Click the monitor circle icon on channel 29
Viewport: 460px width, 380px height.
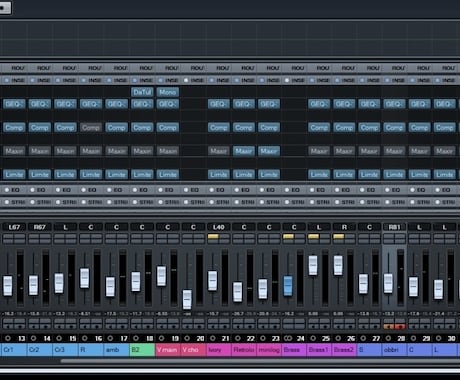[x=413, y=338]
